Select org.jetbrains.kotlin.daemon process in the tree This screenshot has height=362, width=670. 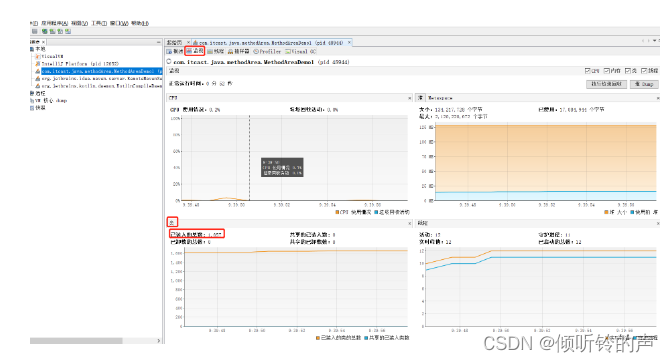pyautogui.click(x=101, y=86)
